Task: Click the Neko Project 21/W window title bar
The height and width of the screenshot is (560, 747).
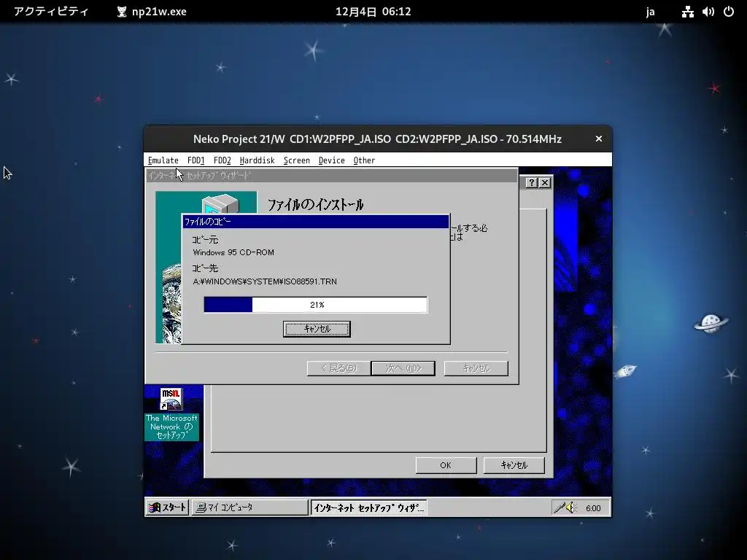Action: tap(377, 139)
